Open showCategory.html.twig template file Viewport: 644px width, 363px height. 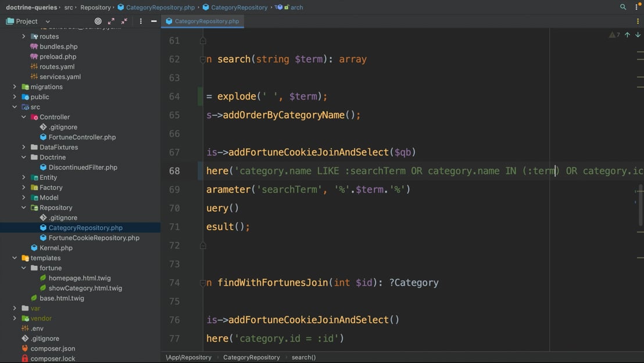[x=85, y=288]
